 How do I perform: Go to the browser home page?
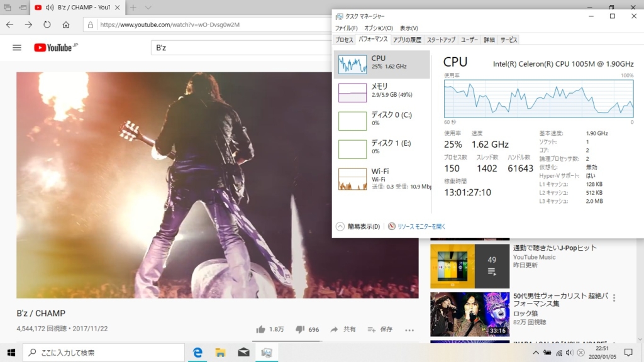pos(66,25)
